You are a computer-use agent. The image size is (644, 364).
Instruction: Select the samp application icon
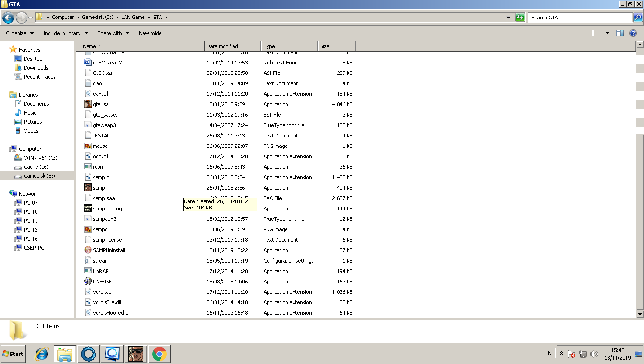point(88,188)
